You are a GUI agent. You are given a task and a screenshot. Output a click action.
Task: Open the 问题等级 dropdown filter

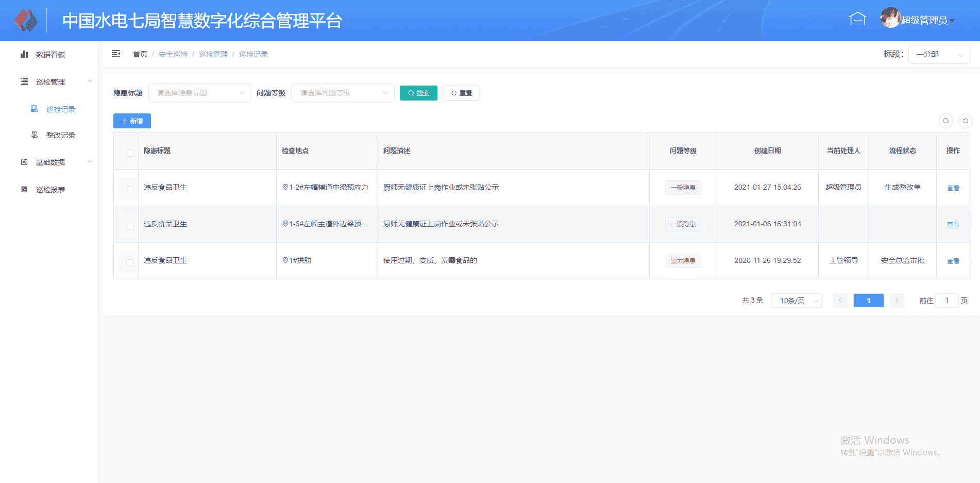pyautogui.click(x=343, y=93)
